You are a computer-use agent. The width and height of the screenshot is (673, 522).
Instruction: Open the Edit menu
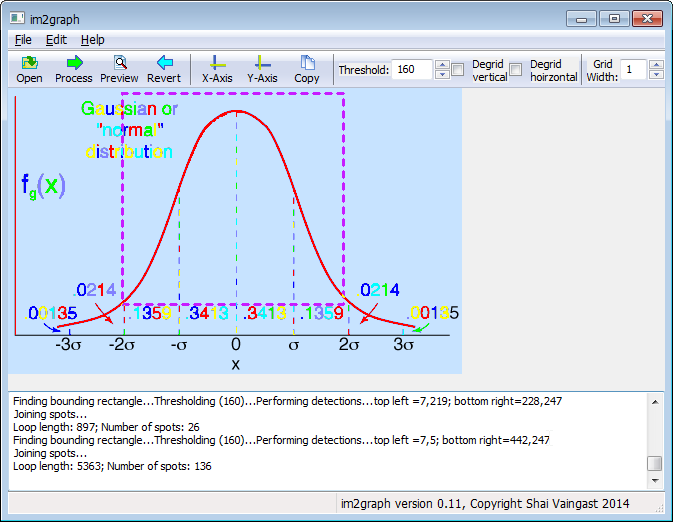click(56, 40)
